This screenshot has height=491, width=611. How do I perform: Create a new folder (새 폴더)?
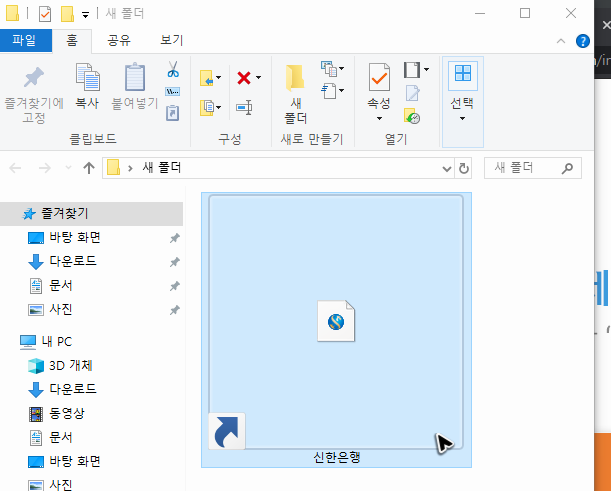(x=295, y=94)
